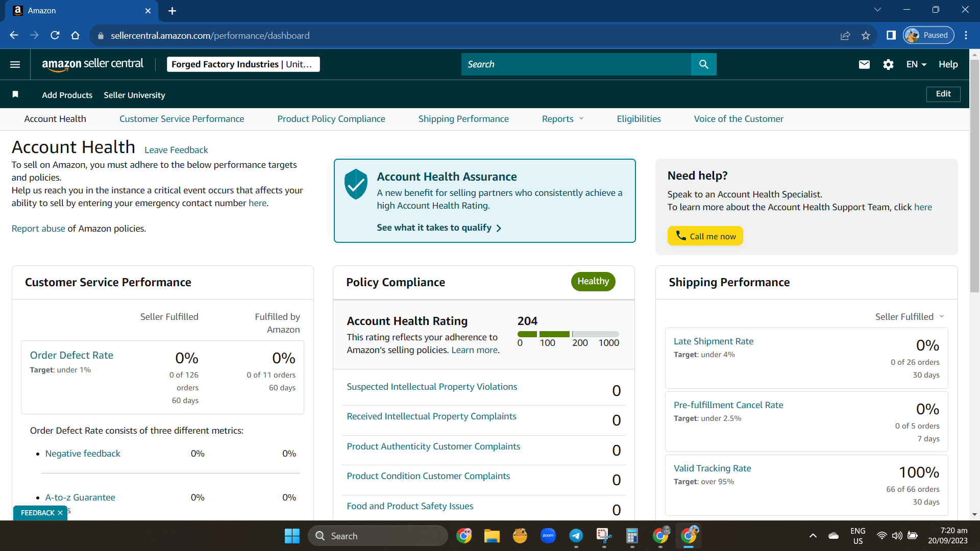Image resolution: width=980 pixels, height=551 pixels.
Task: Open the Negative feedback metric link
Action: [x=83, y=454]
